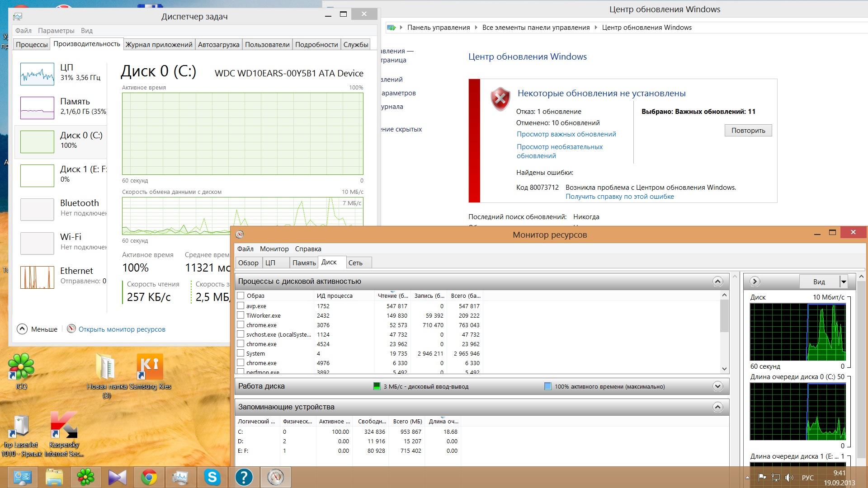Tick the checkbox for chrome.exe PID 4524
This screenshot has height=488, width=868.
(x=241, y=344)
